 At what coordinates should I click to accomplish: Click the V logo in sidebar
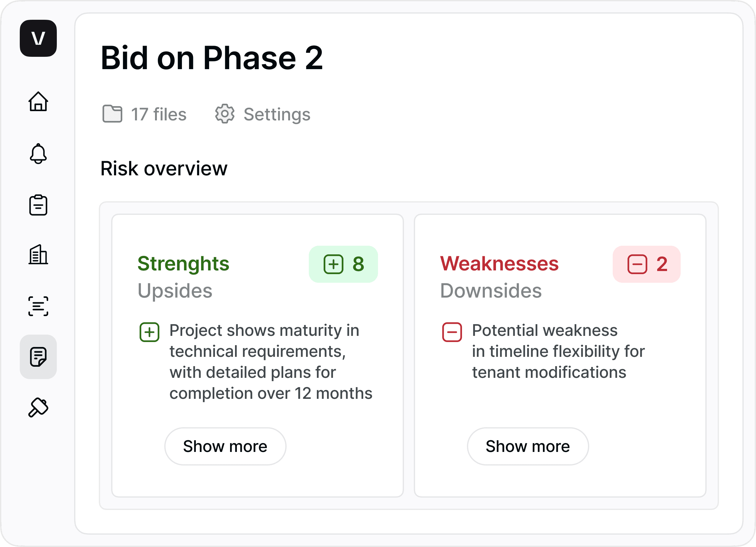coord(38,38)
